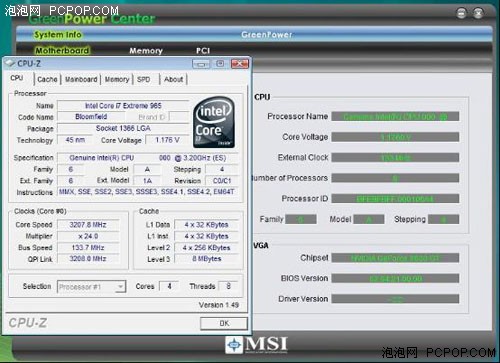The image size is (500, 363).
Task: Click the Family value box in GreenPower
Action: tap(301, 219)
